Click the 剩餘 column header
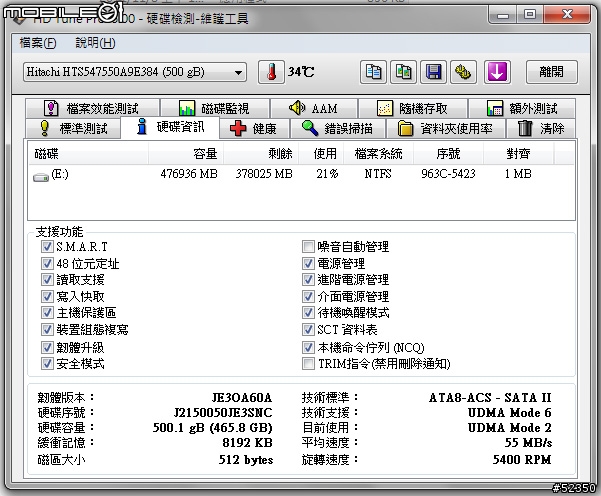 [x=261, y=154]
